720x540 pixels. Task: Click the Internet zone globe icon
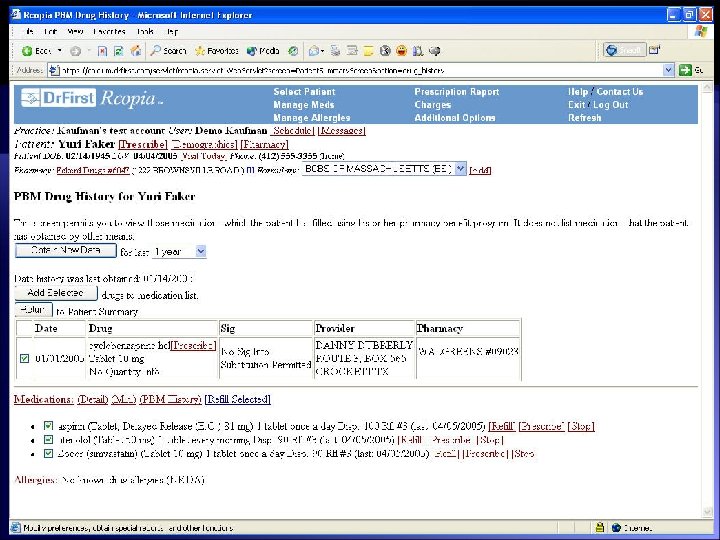(616, 528)
